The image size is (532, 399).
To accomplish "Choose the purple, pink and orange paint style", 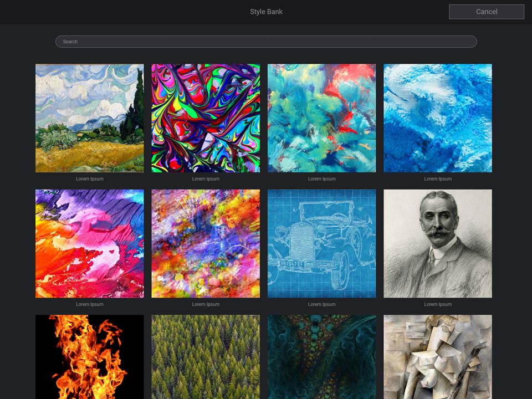I will [x=90, y=244].
